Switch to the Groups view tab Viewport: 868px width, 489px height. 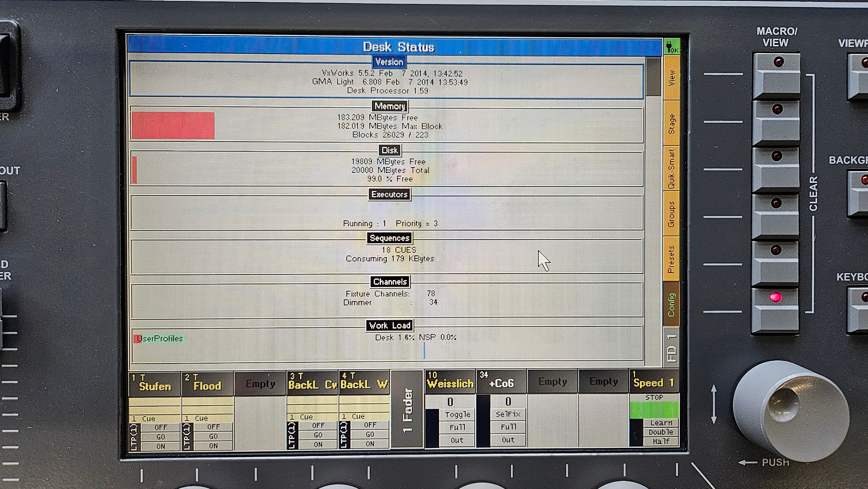671,214
